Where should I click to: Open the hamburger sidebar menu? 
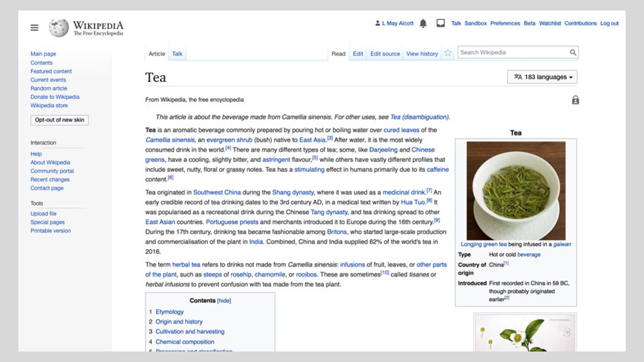pyautogui.click(x=34, y=27)
